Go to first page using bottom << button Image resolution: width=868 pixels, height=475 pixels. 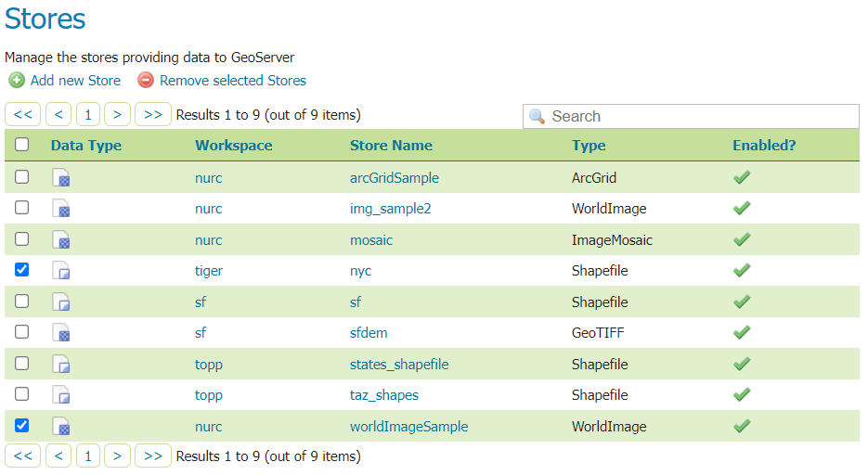23,456
